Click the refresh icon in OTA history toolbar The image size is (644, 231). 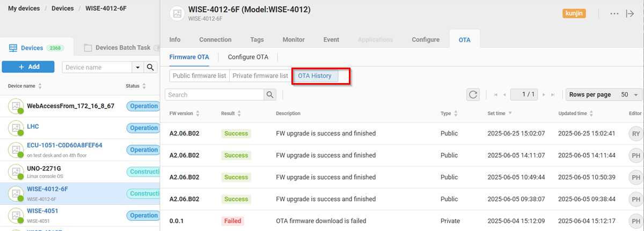pos(473,95)
